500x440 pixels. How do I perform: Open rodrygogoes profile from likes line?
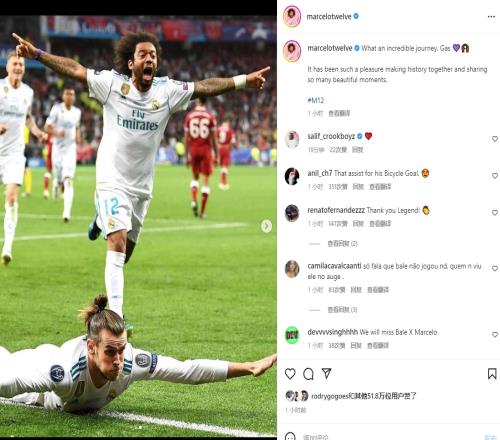pyautogui.click(x=329, y=396)
